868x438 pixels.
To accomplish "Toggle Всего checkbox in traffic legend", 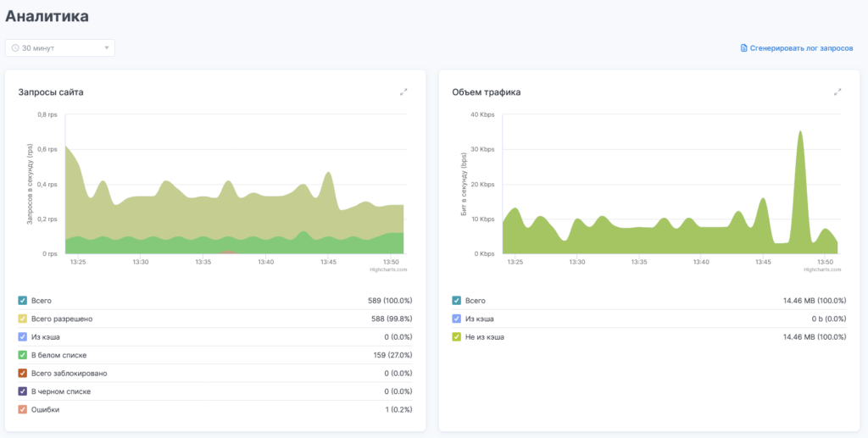I will pos(457,301).
